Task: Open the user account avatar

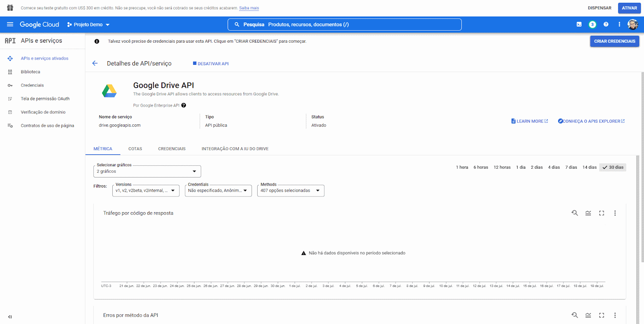Action: tap(633, 25)
